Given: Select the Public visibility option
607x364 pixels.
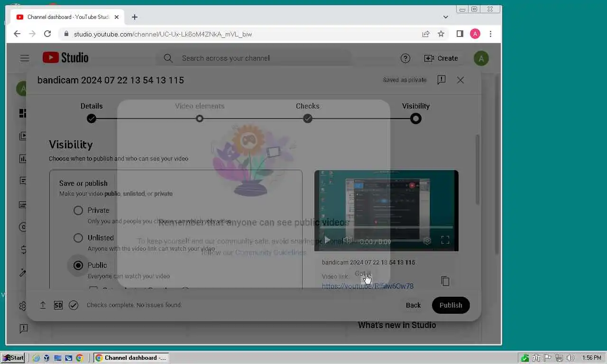Looking at the screenshot, I should tap(78, 265).
